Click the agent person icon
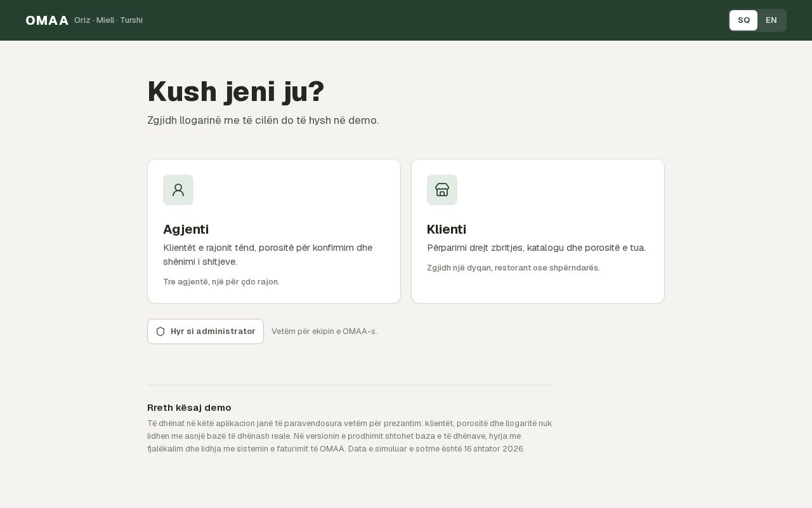This screenshot has width=812, height=508. (x=178, y=190)
